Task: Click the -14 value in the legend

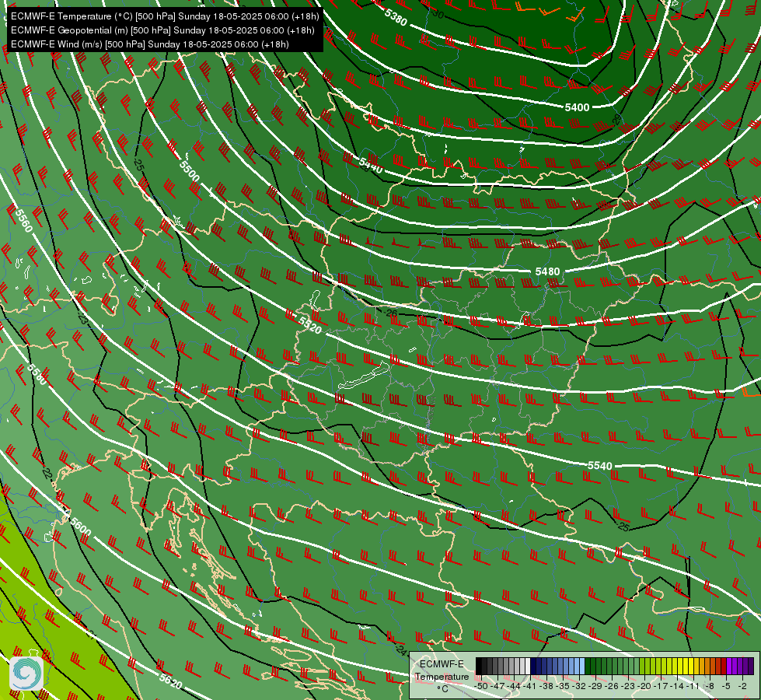Action: pyautogui.click(x=677, y=686)
